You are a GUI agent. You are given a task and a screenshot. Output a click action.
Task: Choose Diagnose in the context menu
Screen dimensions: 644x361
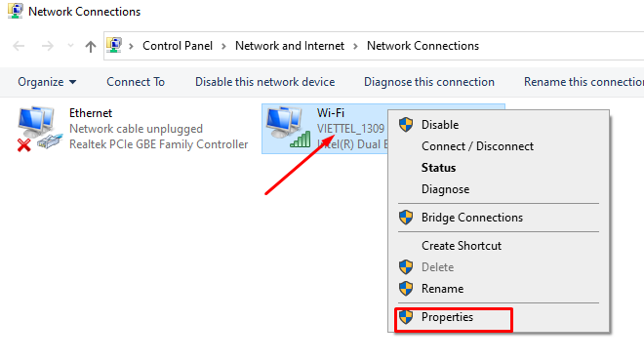coord(445,189)
